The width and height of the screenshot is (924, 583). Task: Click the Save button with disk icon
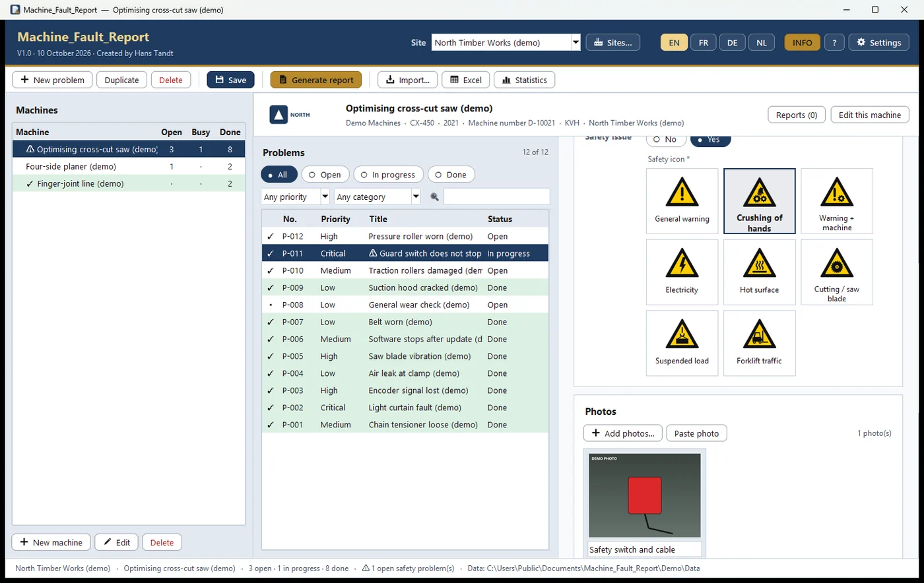(230, 80)
